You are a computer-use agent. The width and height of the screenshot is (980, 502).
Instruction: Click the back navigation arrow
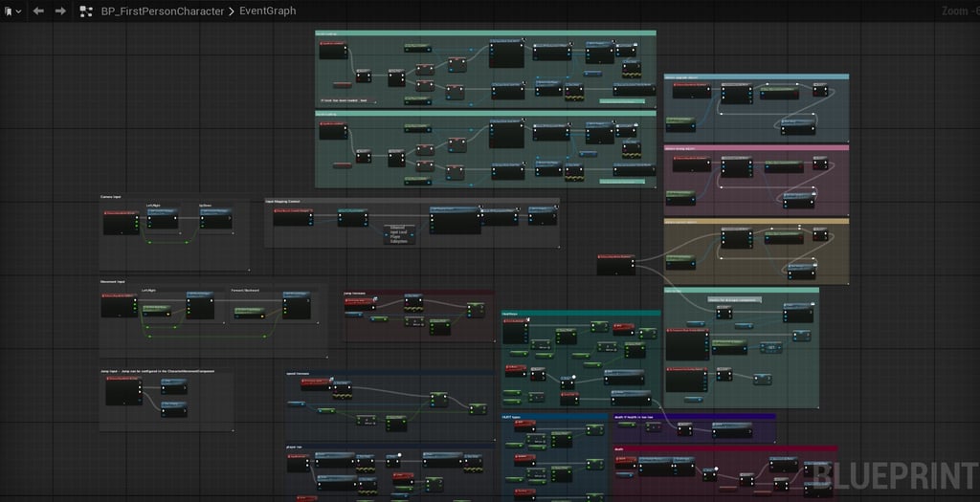click(38, 11)
